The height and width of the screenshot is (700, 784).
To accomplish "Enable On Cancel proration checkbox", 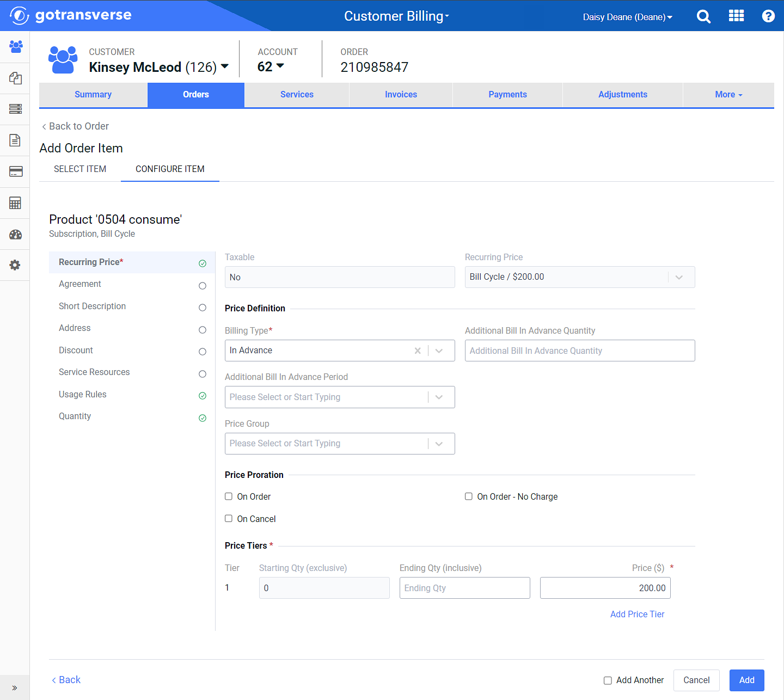I will coord(229,519).
